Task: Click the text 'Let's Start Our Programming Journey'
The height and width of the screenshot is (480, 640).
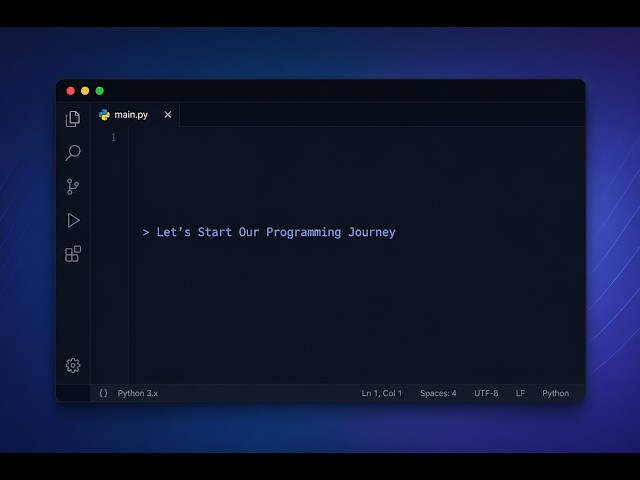Action: coord(276,232)
